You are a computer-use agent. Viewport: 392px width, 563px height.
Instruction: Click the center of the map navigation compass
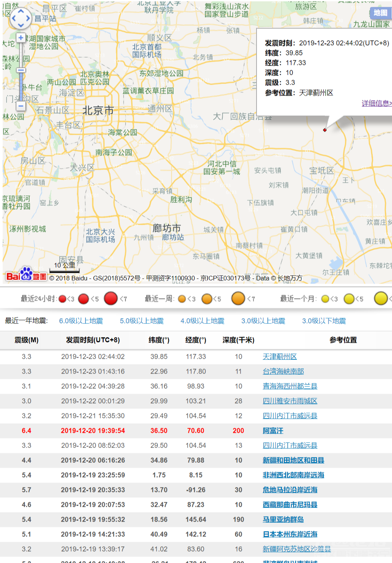coord(21,18)
